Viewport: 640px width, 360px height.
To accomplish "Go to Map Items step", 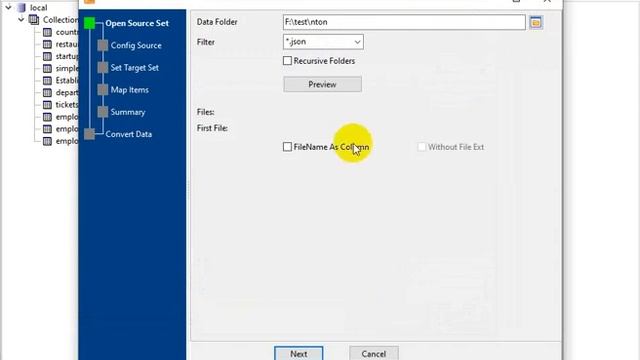I will click(129, 90).
